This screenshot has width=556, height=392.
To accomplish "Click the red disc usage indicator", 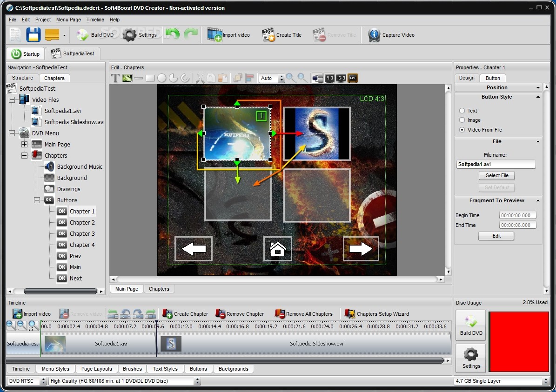I will (x=518, y=342).
